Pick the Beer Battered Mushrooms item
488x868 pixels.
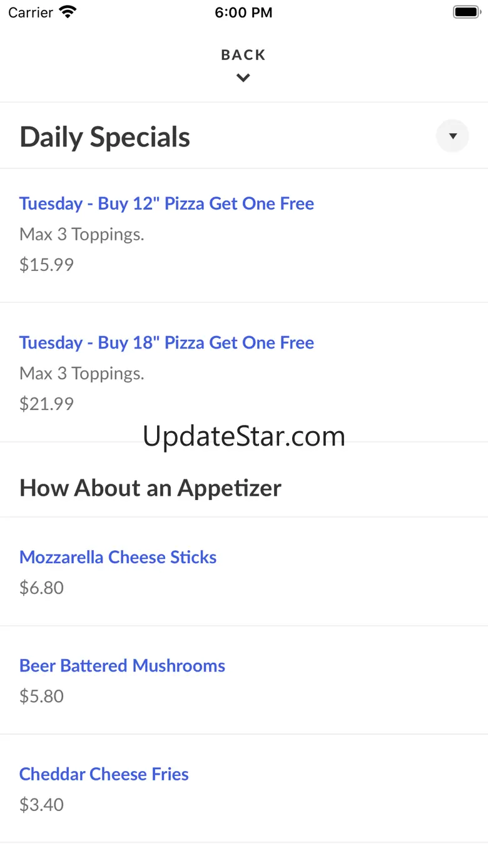point(122,665)
